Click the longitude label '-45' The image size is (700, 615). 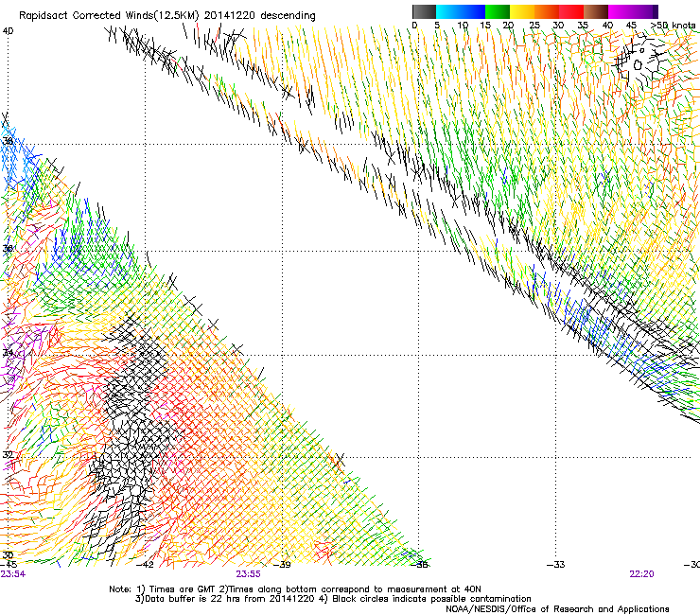[9, 565]
